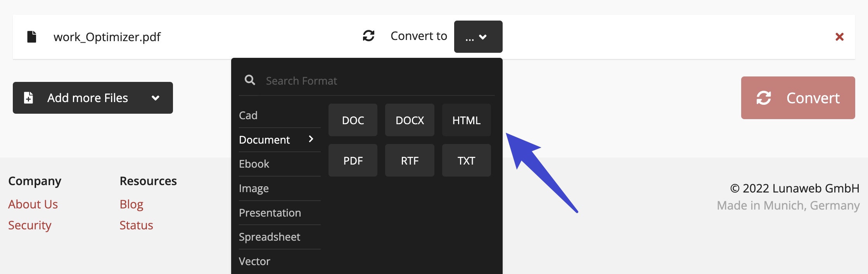Screen dimensions: 868x274
Task: Choose TXT as output format
Action: tap(466, 160)
